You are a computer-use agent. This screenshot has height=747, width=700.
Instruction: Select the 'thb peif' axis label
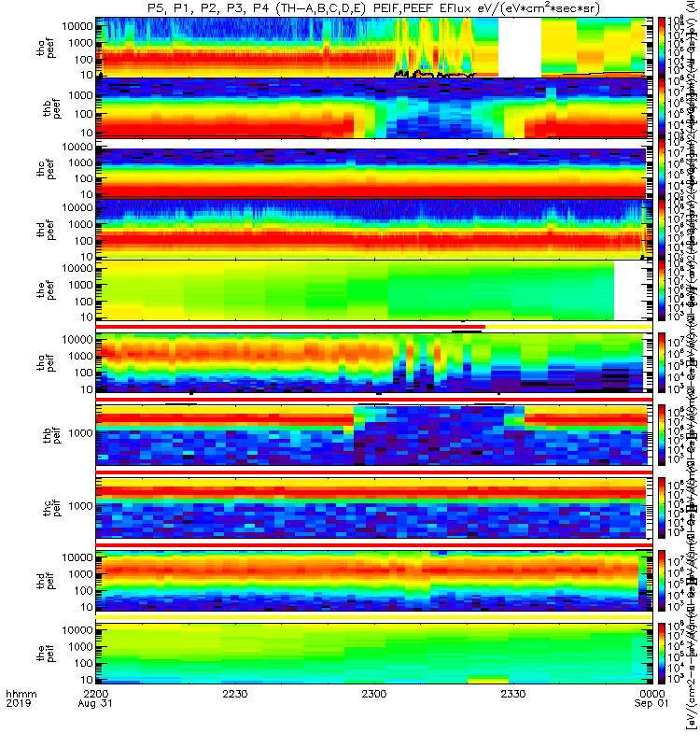(x=51, y=435)
